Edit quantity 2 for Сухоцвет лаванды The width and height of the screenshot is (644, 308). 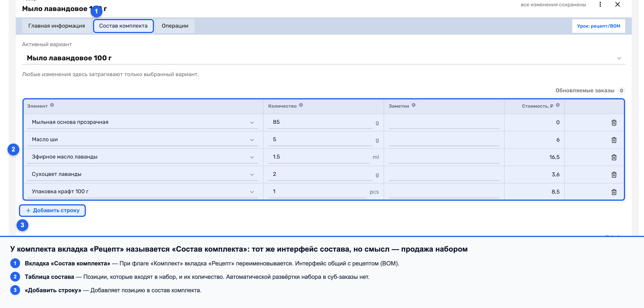point(320,174)
